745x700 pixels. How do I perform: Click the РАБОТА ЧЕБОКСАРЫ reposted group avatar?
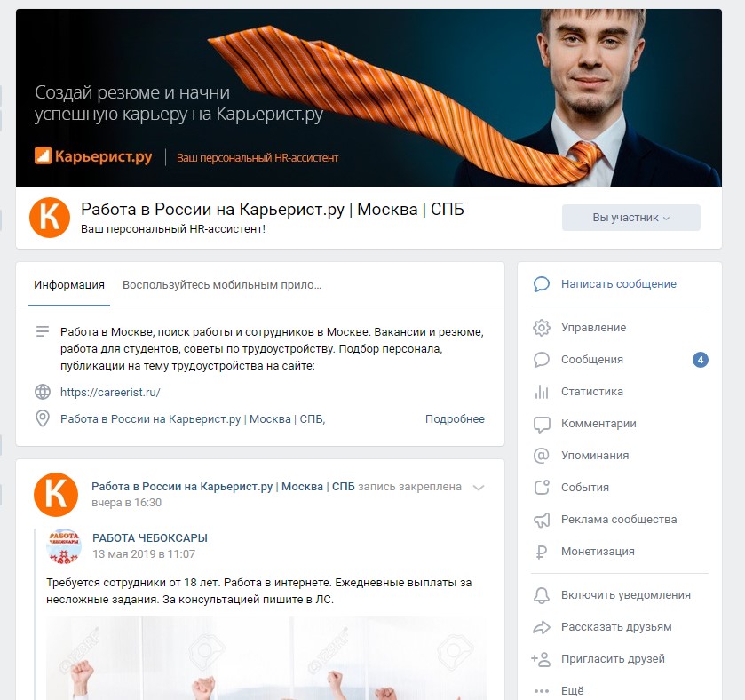click(x=64, y=546)
